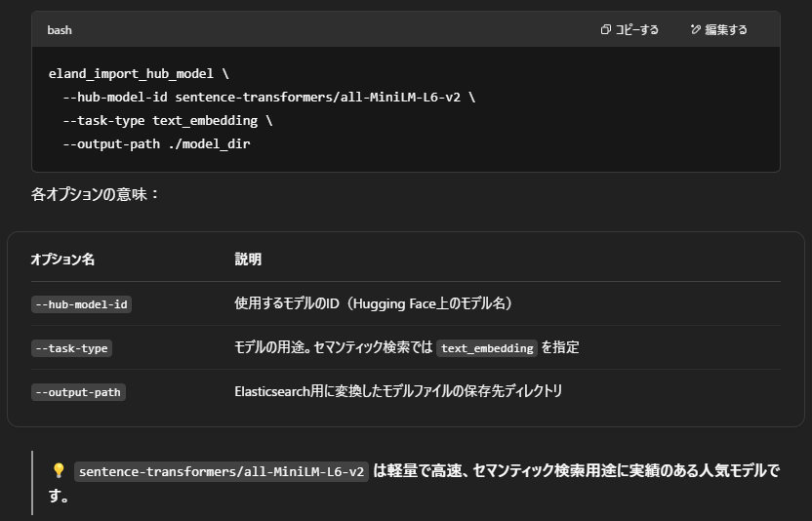Image resolution: width=812 pixels, height=521 pixels.
Task: Click the sentence-transformers/all-MiniLM-L6-v2 badge in note
Action: pos(222,472)
